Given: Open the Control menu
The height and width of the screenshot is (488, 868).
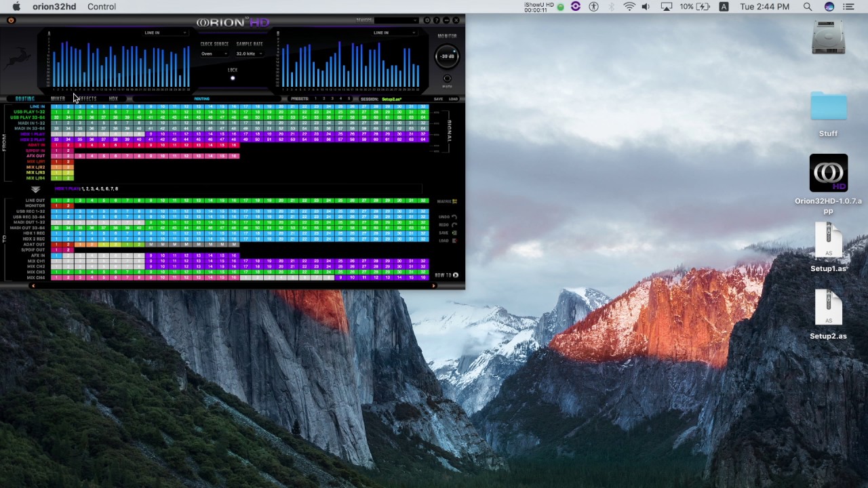Looking at the screenshot, I should (x=102, y=7).
